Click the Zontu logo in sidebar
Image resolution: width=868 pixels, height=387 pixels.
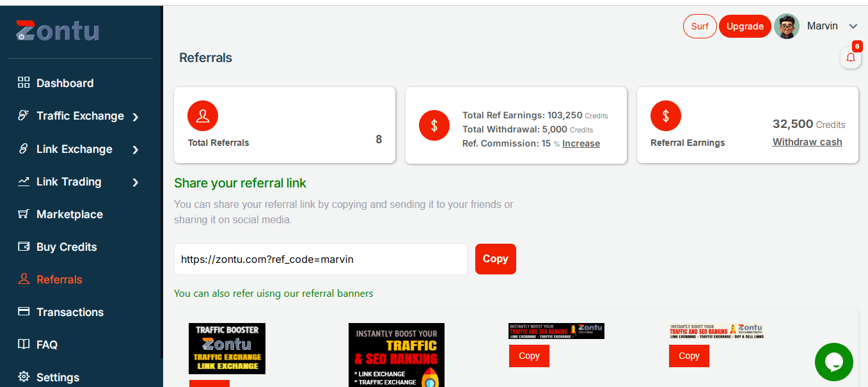click(x=58, y=30)
